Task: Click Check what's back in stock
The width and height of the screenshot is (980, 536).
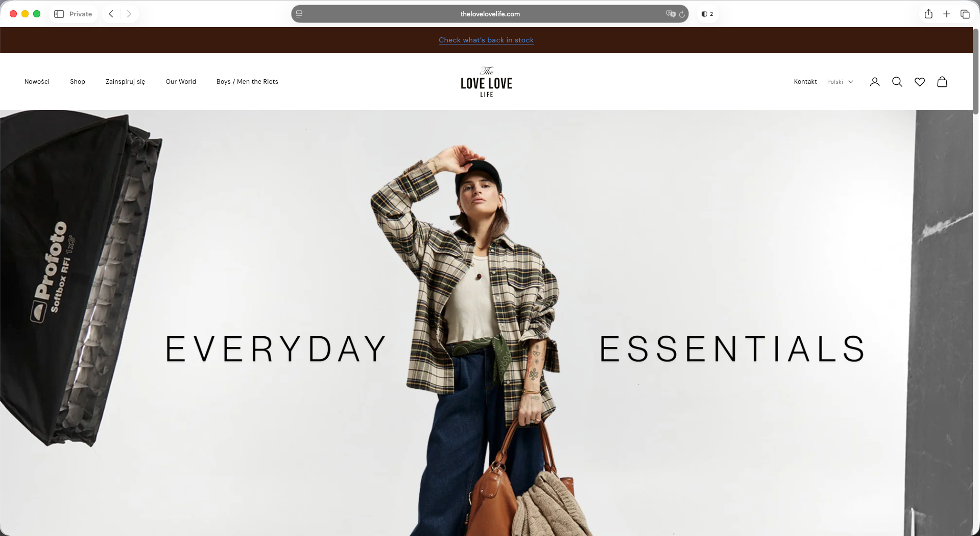Action: coord(486,40)
